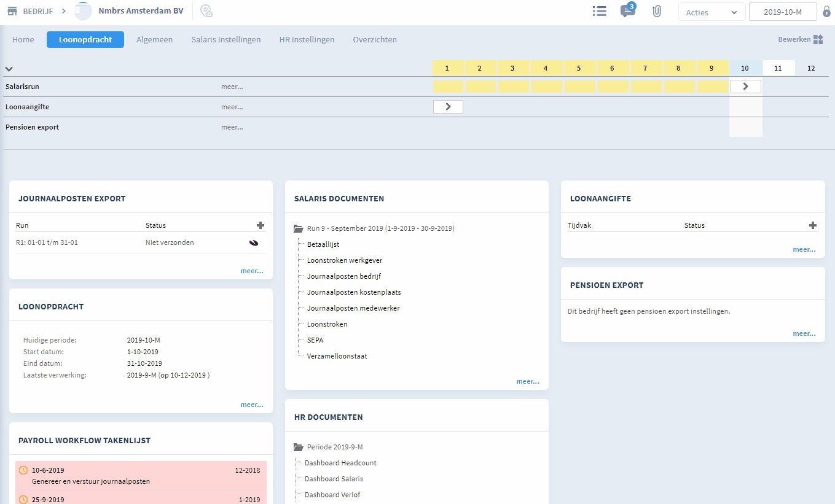Screen dimensions: 835x504
Task: Click the send icon for run R1
Action: pyautogui.click(x=253, y=243)
